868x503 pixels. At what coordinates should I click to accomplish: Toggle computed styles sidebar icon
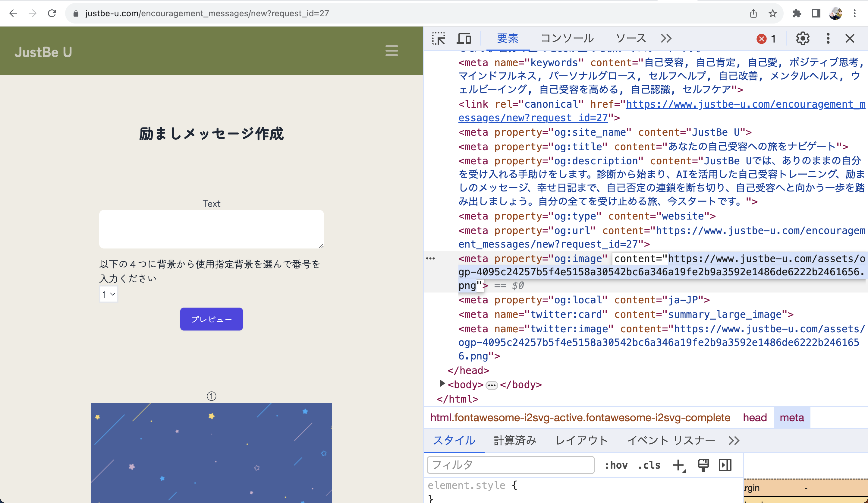click(725, 465)
